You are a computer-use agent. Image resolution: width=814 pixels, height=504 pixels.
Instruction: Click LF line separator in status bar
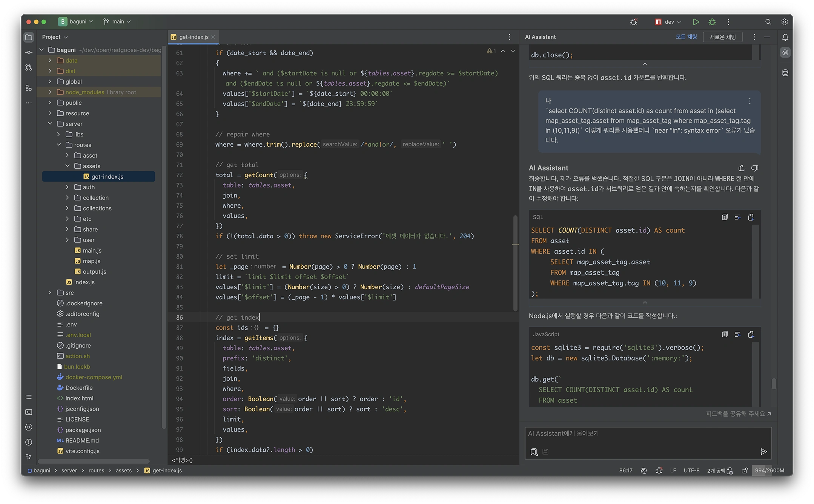click(x=673, y=470)
